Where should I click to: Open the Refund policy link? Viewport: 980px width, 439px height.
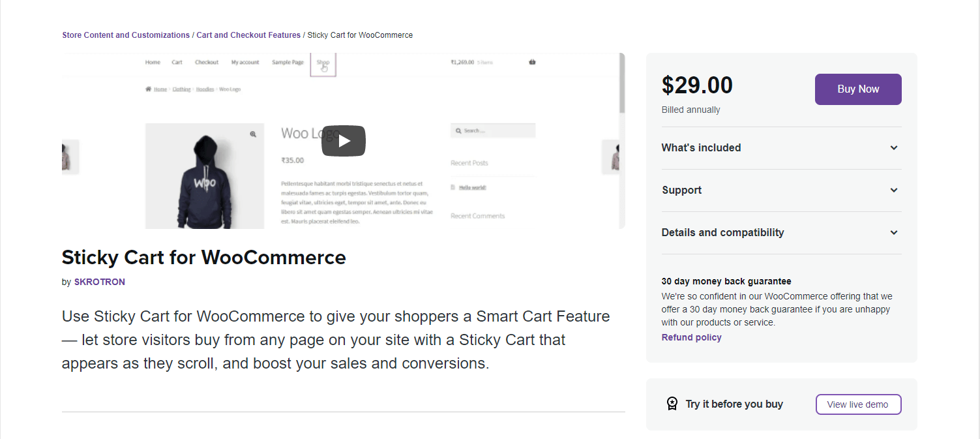pos(691,337)
